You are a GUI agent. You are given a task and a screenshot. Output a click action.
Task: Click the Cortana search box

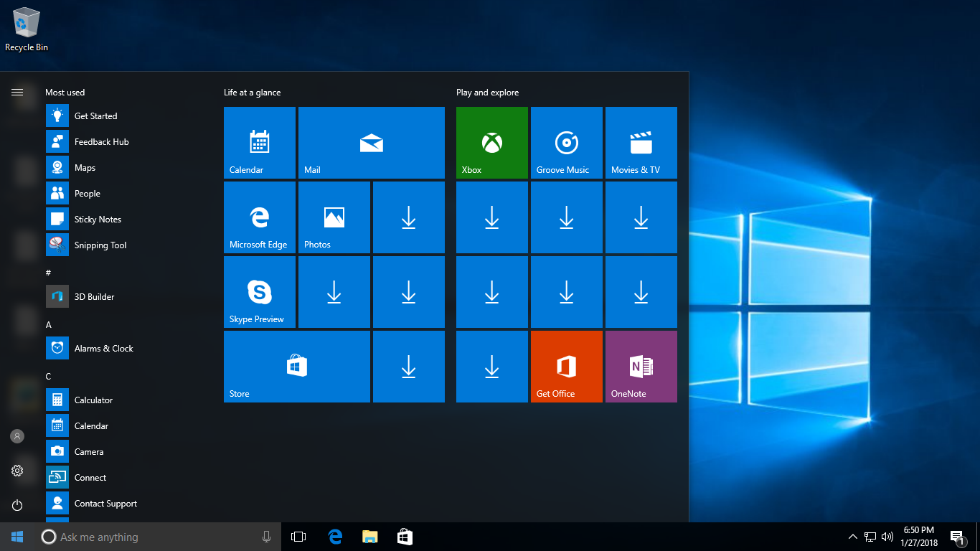click(158, 537)
